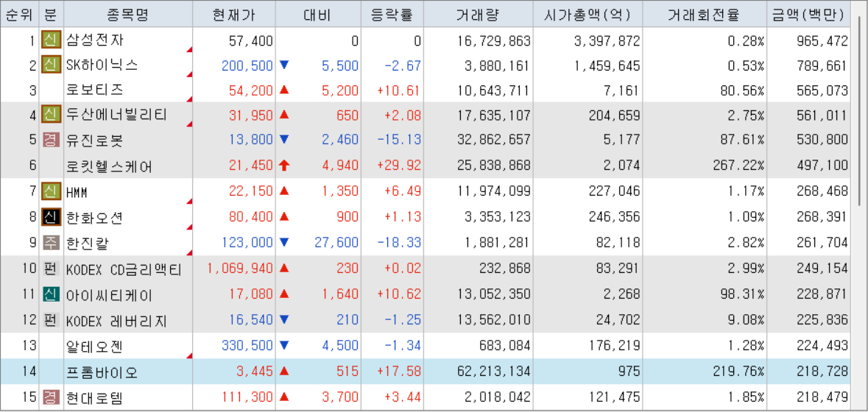Select the HMM stock name
Screen dimensions: 868x412
77,192
